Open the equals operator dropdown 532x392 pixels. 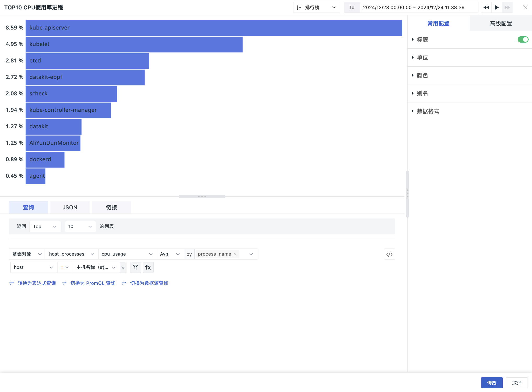(65, 267)
